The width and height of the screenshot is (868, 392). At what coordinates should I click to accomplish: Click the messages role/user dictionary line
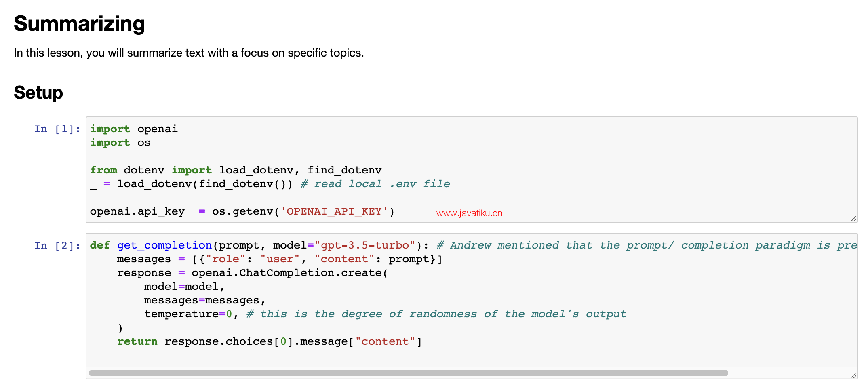280,259
